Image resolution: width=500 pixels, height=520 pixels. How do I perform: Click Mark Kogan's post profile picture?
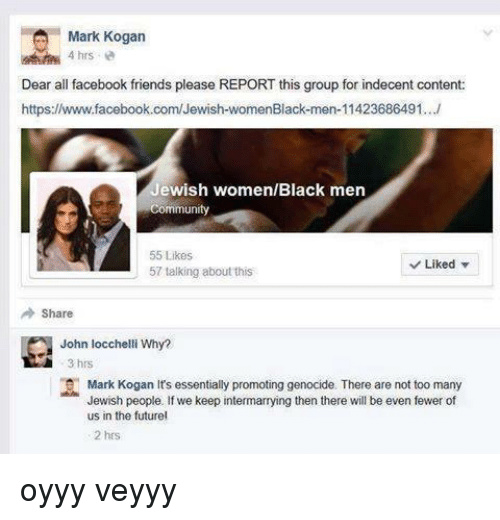41,46
